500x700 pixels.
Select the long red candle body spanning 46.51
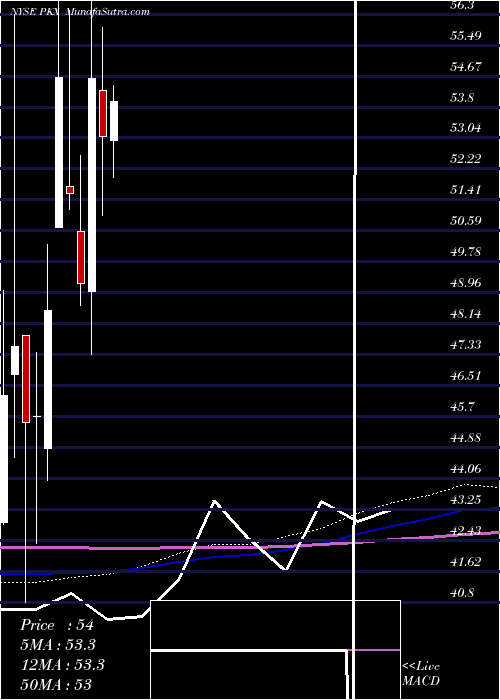[26, 379]
